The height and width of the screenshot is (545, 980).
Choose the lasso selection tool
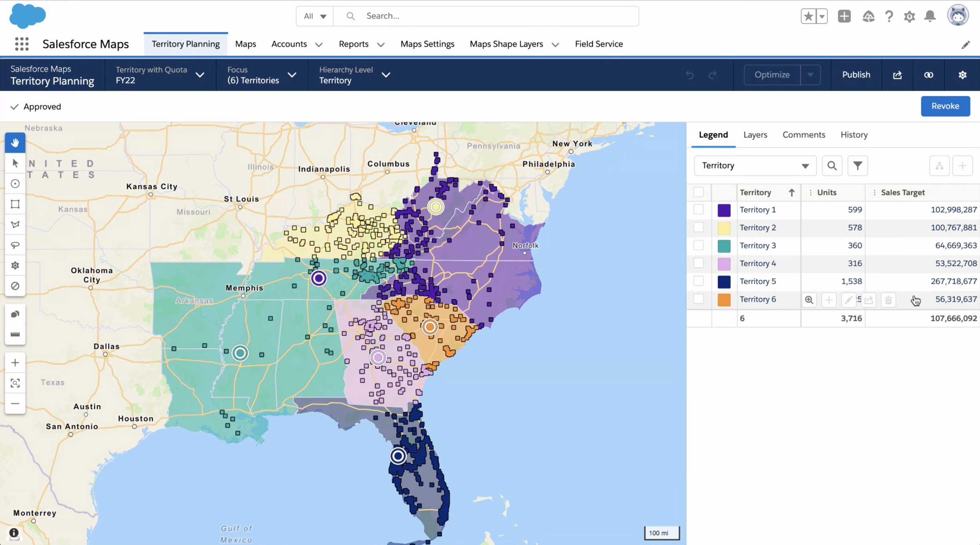point(15,245)
